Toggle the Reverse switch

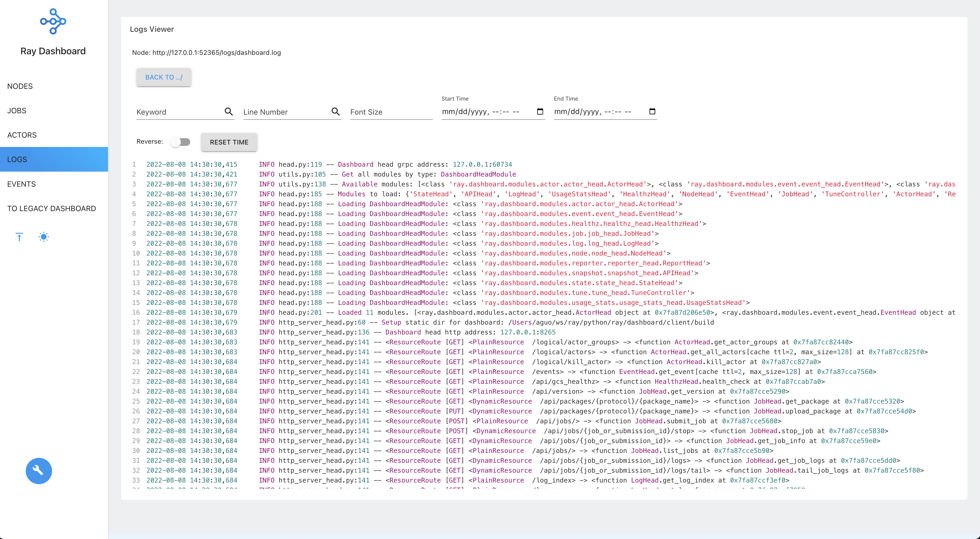[180, 142]
